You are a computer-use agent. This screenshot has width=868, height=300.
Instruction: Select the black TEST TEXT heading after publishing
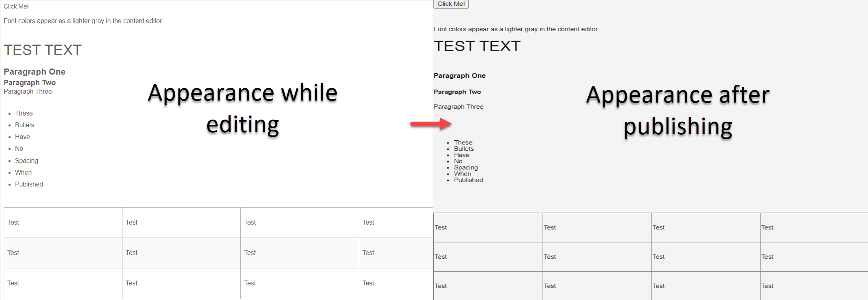coord(477,46)
